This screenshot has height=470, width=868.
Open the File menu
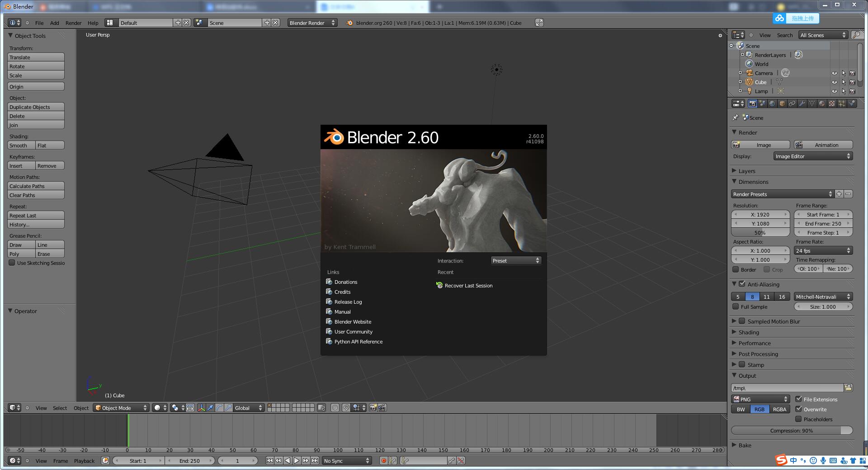[39, 23]
